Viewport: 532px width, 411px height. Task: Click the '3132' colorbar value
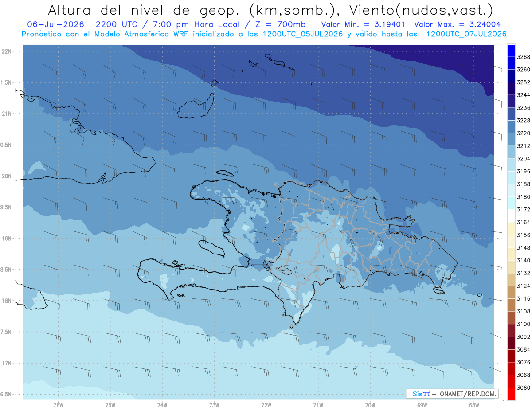pyautogui.click(x=524, y=273)
